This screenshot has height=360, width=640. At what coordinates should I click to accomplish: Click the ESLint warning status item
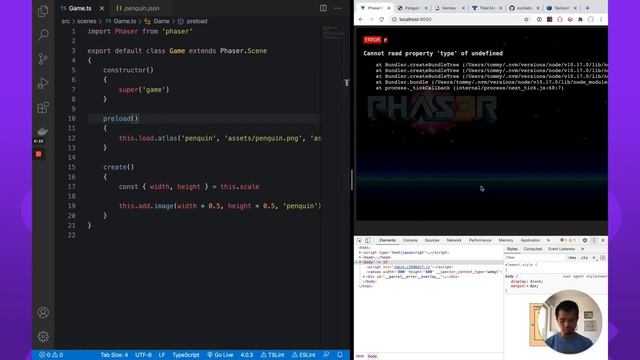304,355
